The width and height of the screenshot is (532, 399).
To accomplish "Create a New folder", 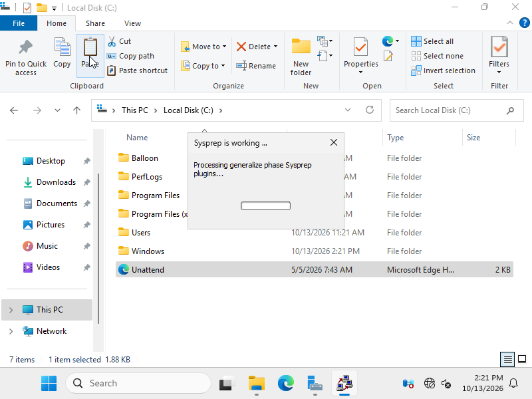I will 301,57.
